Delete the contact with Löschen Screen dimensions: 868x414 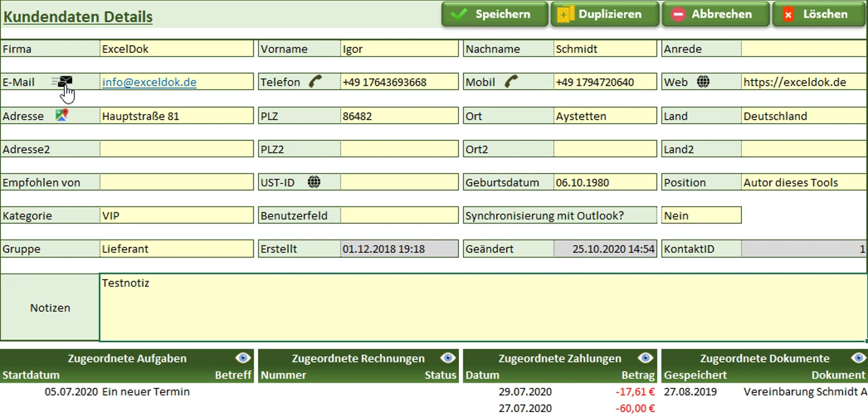[x=819, y=14]
